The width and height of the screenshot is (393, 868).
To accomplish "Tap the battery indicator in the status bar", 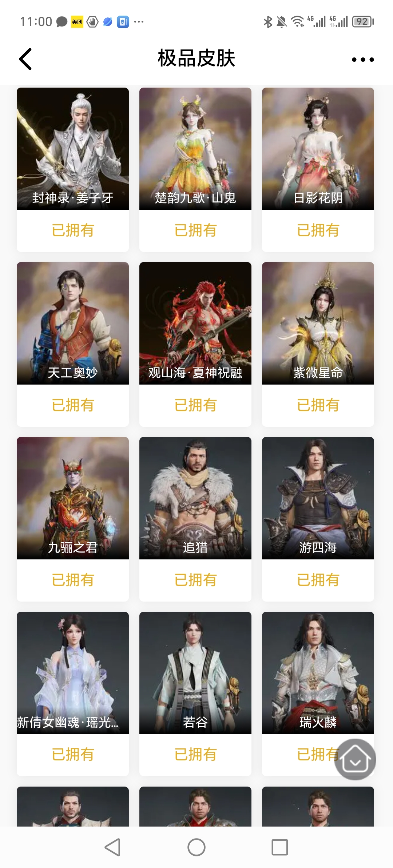I will [363, 22].
